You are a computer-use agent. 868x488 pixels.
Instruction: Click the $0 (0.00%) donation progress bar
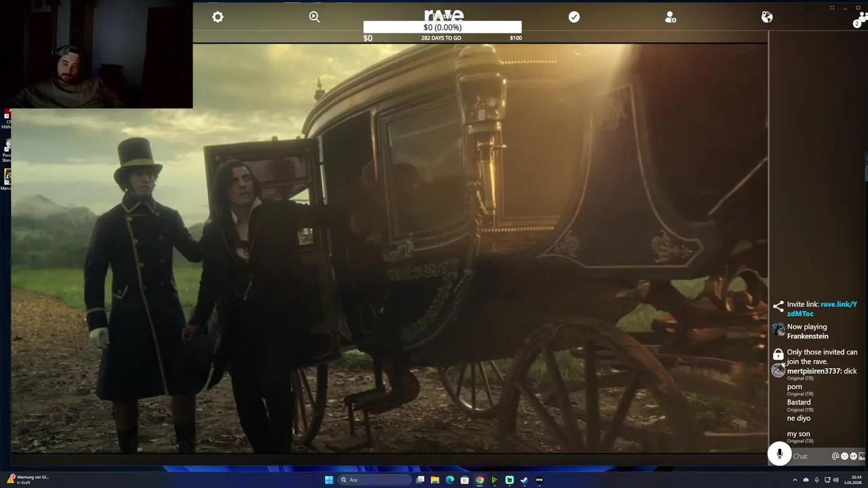(x=442, y=27)
